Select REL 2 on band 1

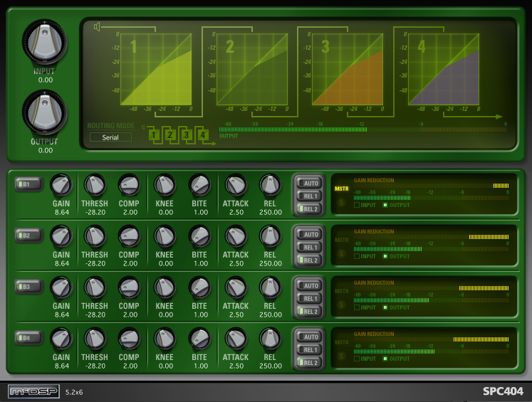click(309, 209)
